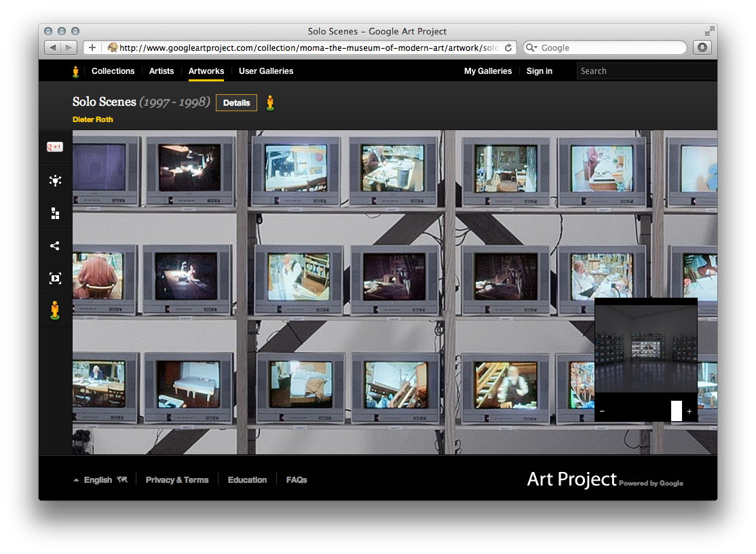Open the image details grid icon
Viewport: 756px width, 554px height.
[55, 213]
